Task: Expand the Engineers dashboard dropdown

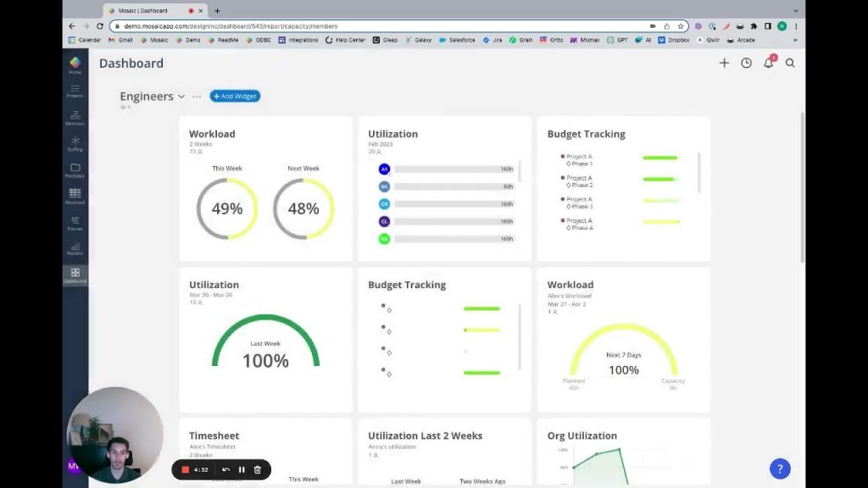Action: click(182, 96)
